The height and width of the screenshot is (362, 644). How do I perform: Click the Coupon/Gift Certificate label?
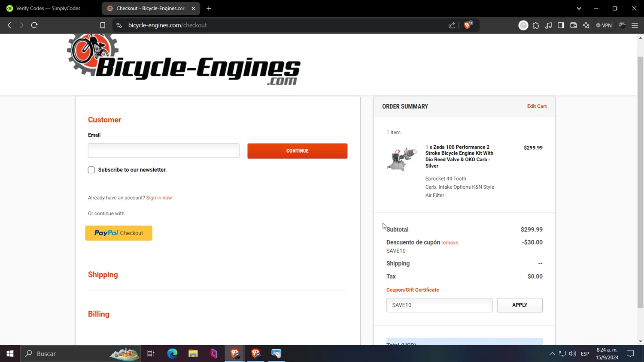pos(413,290)
